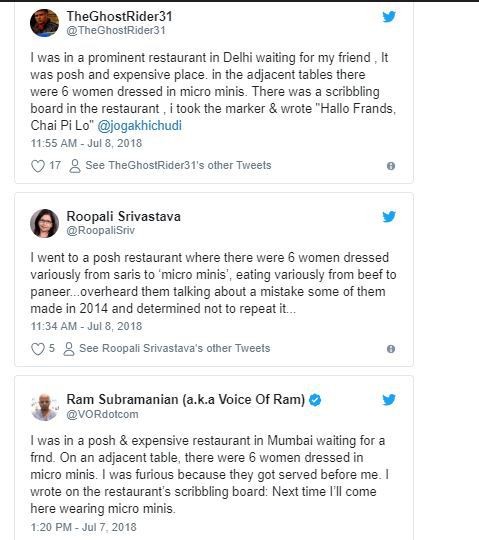Click person icon beside Roopali's other Tweets

(69, 349)
